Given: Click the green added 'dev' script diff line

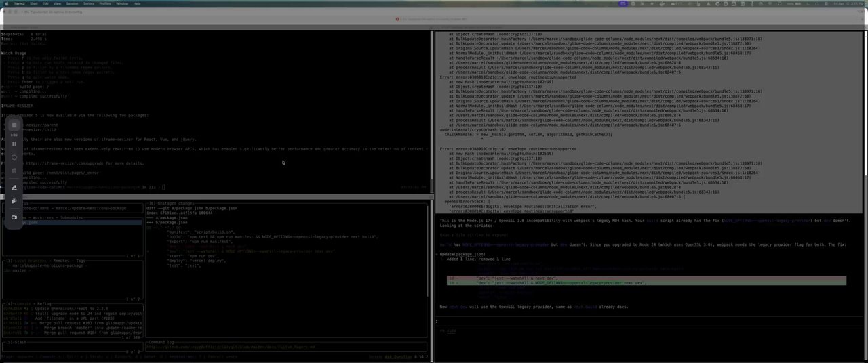Looking at the screenshot, I should (x=646, y=283).
